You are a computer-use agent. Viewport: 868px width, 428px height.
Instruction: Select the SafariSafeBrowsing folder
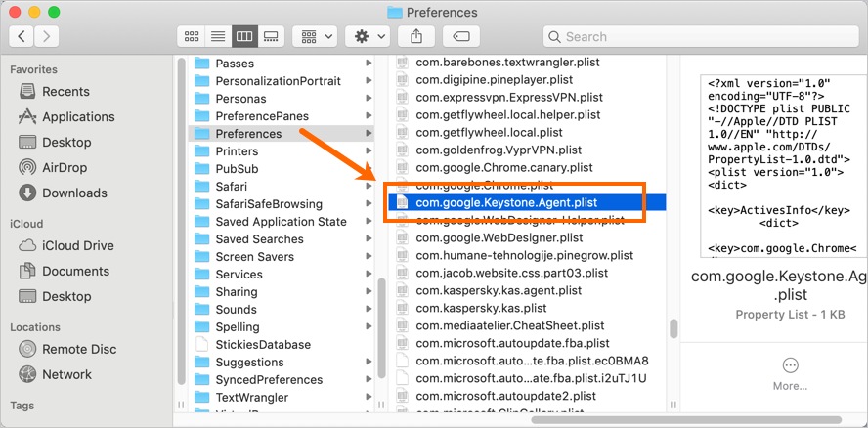[282, 204]
